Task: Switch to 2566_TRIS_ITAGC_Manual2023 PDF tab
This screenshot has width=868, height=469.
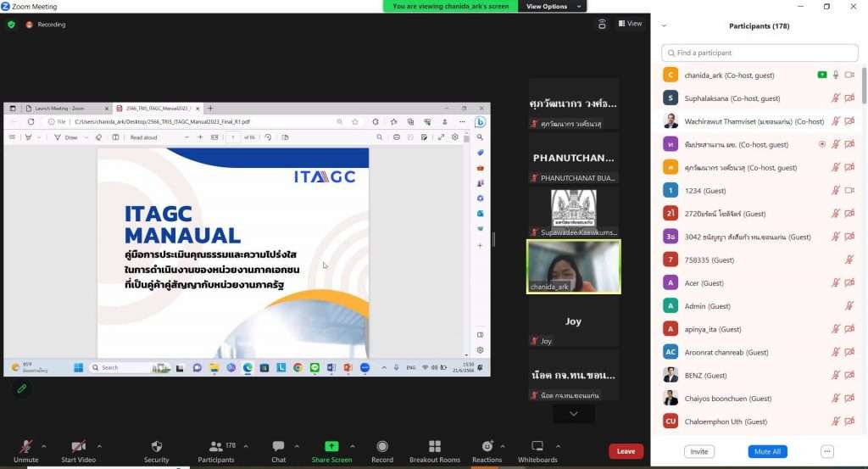Action: click(x=159, y=109)
